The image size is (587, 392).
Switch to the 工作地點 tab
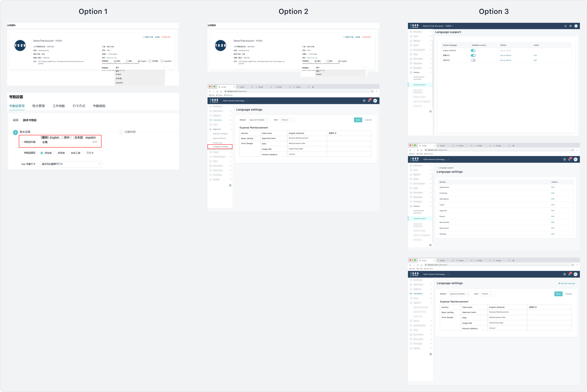(59, 106)
